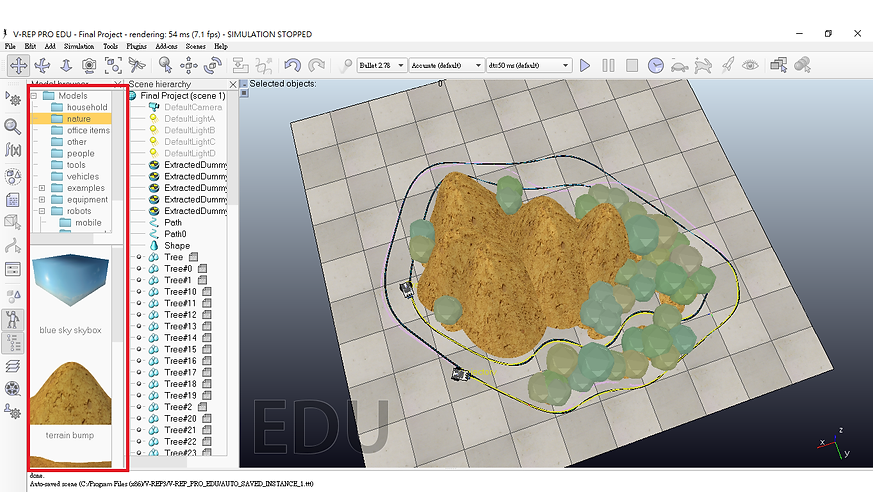Image resolution: width=873 pixels, height=492 pixels.
Task: Select the camera pan tool
Action: point(18,66)
